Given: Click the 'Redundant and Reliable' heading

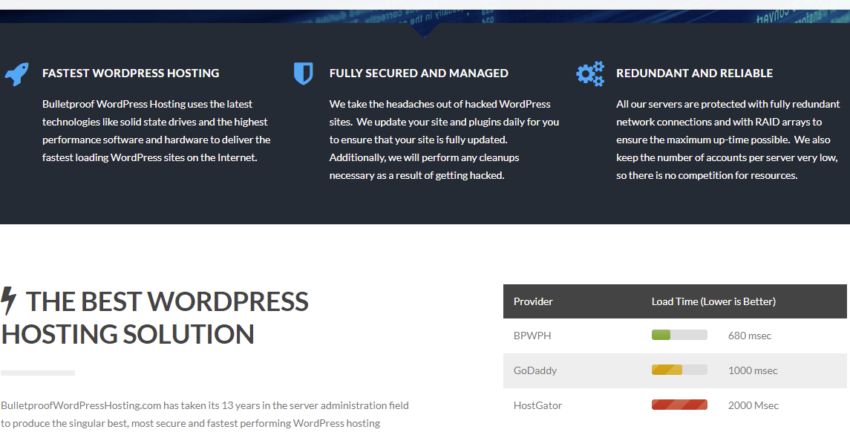Looking at the screenshot, I should point(694,73).
